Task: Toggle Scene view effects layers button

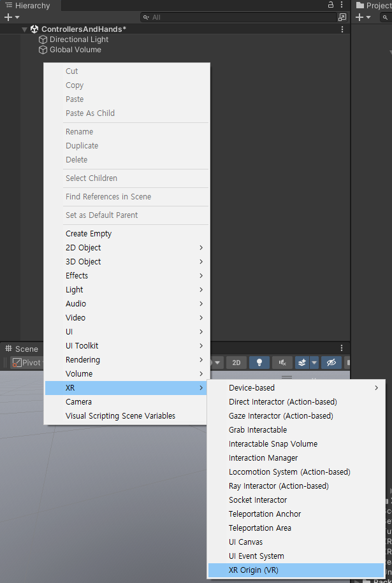Action: click(x=302, y=363)
